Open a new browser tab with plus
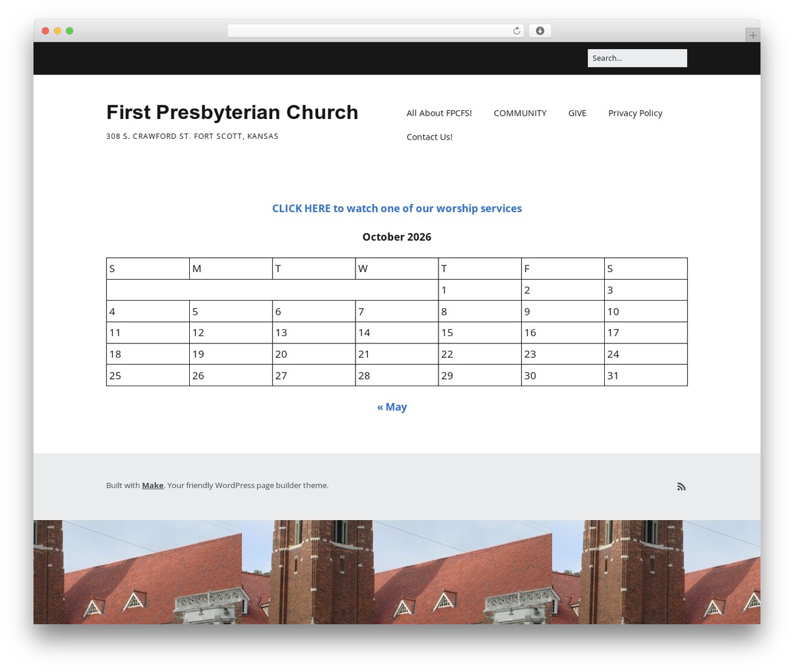794x672 pixels. (x=752, y=35)
